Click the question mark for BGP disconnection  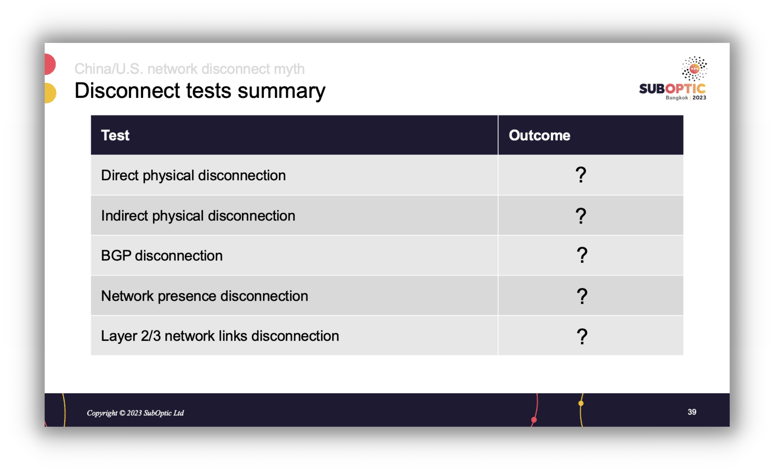coord(582,256)
